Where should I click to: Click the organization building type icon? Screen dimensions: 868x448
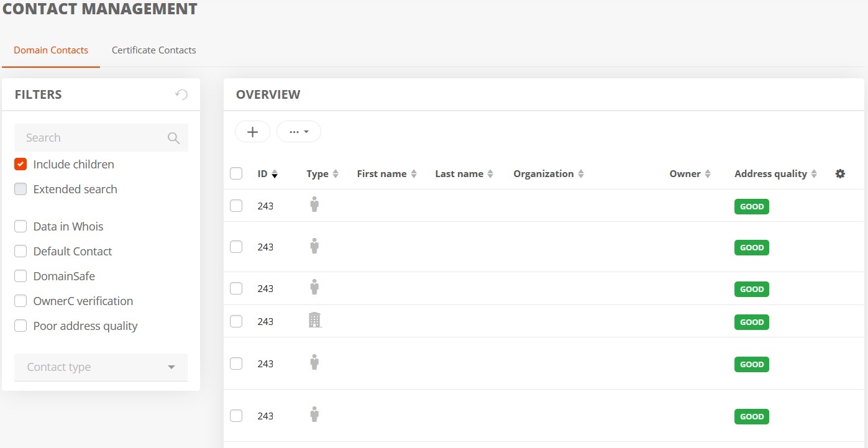[x=315, y=321]
